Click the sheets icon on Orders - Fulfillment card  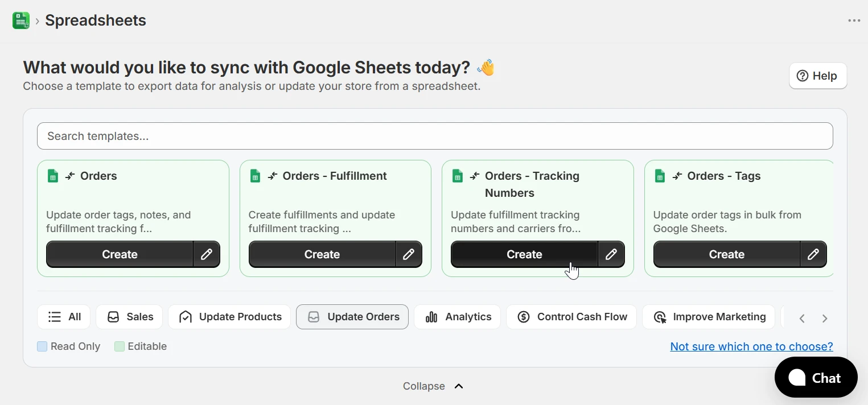coord(256,176)
